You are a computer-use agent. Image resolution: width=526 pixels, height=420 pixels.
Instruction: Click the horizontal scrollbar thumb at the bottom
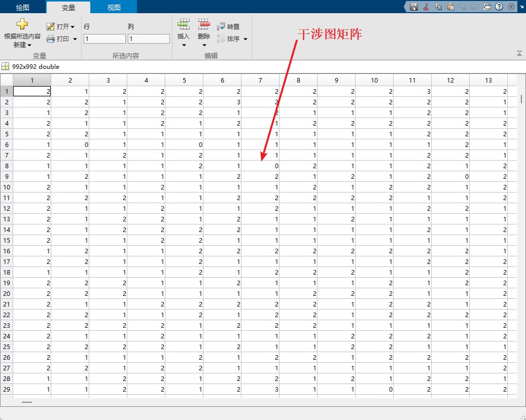tap(27, 402)
